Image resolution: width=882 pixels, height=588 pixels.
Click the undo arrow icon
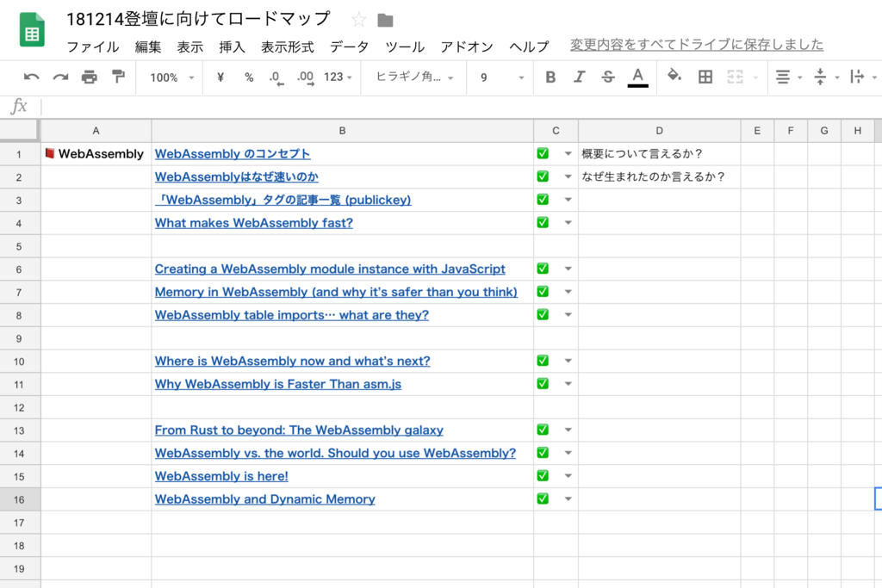31,77
